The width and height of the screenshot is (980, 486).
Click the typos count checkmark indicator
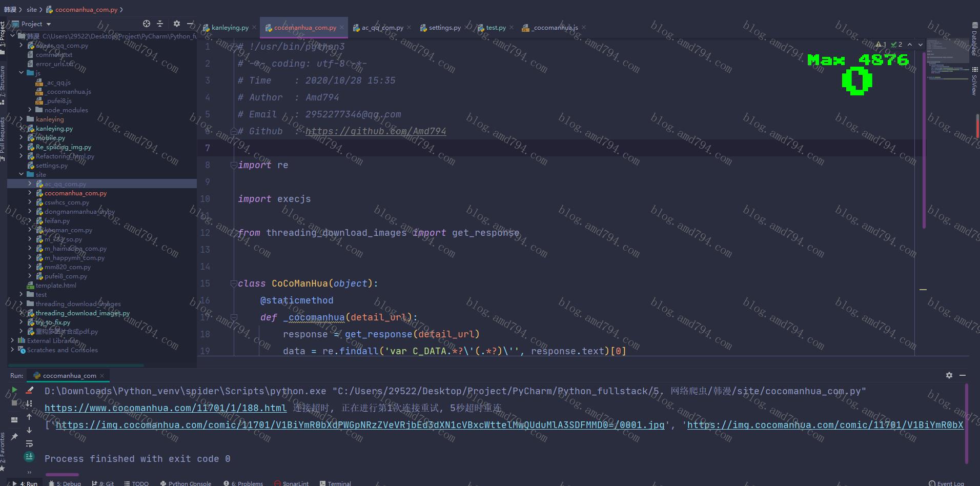[897, 45]
